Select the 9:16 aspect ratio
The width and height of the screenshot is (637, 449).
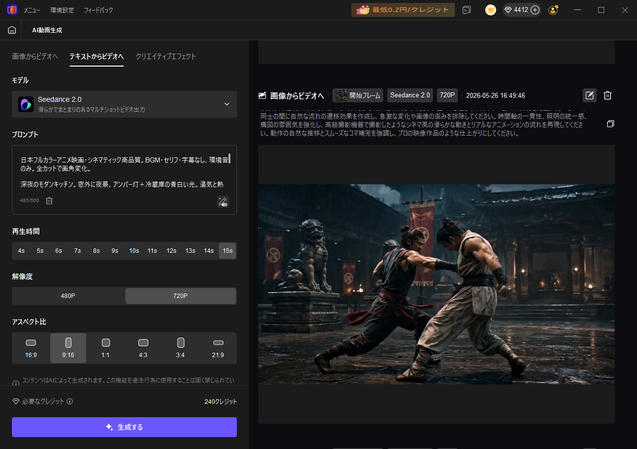[x=68, y=348]
